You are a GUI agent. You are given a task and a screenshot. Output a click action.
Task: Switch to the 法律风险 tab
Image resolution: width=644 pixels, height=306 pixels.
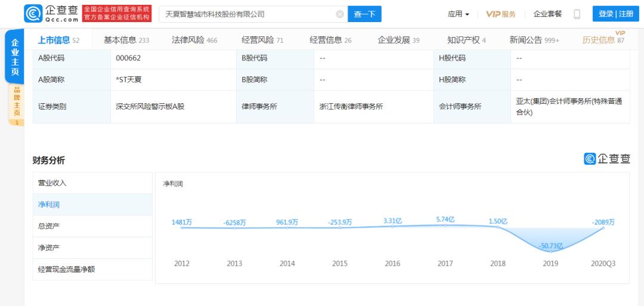coord(194,40)
